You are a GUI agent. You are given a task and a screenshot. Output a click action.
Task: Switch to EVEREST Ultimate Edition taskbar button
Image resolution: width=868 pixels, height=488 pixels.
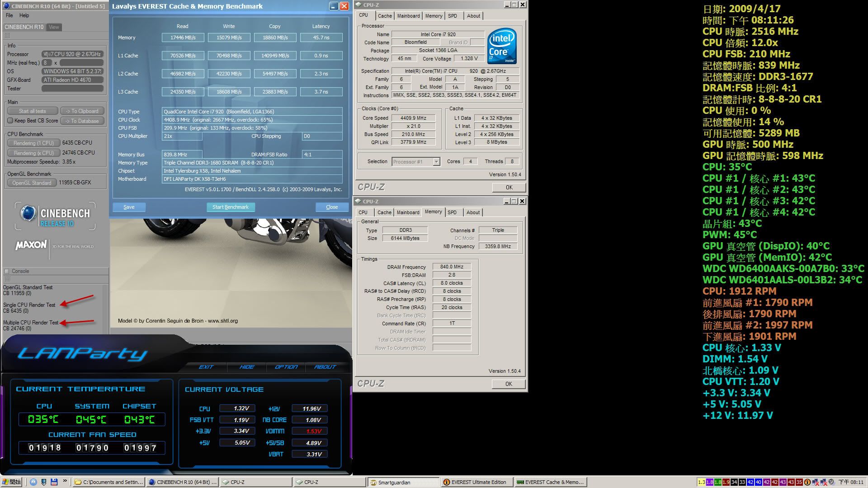(x=476, y=482)
